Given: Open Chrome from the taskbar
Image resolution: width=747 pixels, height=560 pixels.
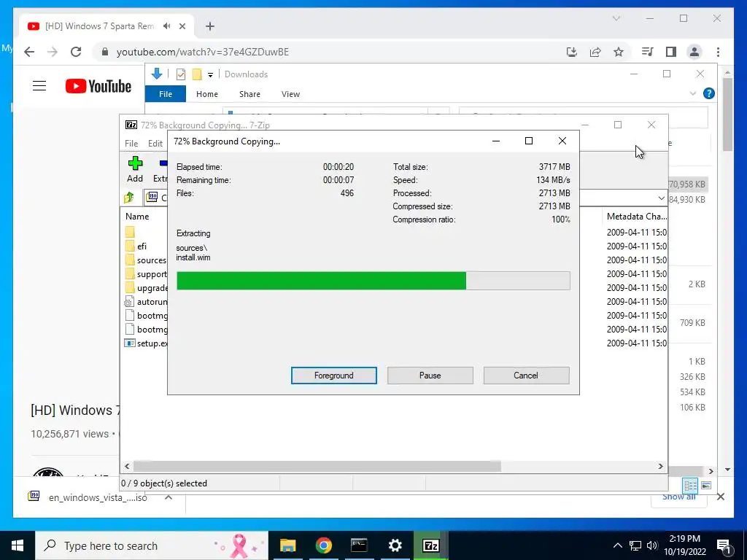Looking at the screenshot, I should [323, 545].
